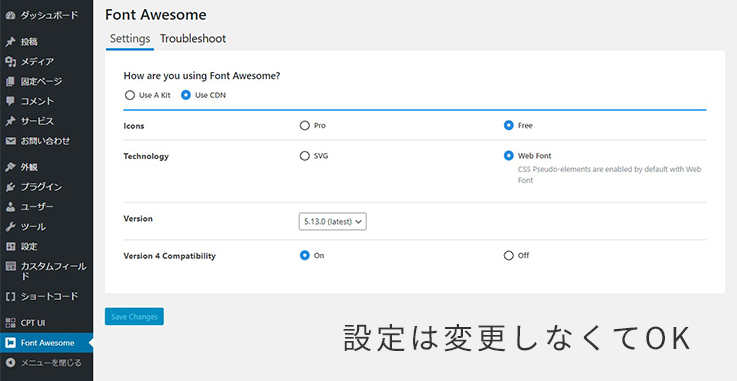Click the Pages (固定ページ) icon
This screenshot has width=737, height=381.
pyautogui.click(x=10, y=82)
